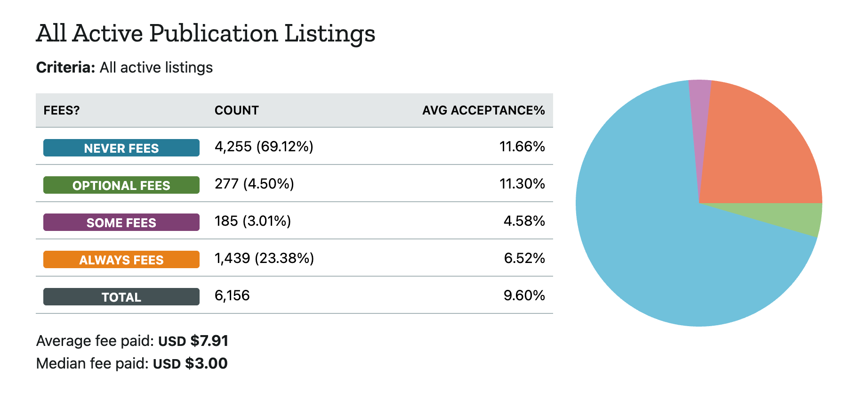Click the 1,439 (23.38%) count cell
Viewport: 868px width, 394px height.
pos(264,258)
